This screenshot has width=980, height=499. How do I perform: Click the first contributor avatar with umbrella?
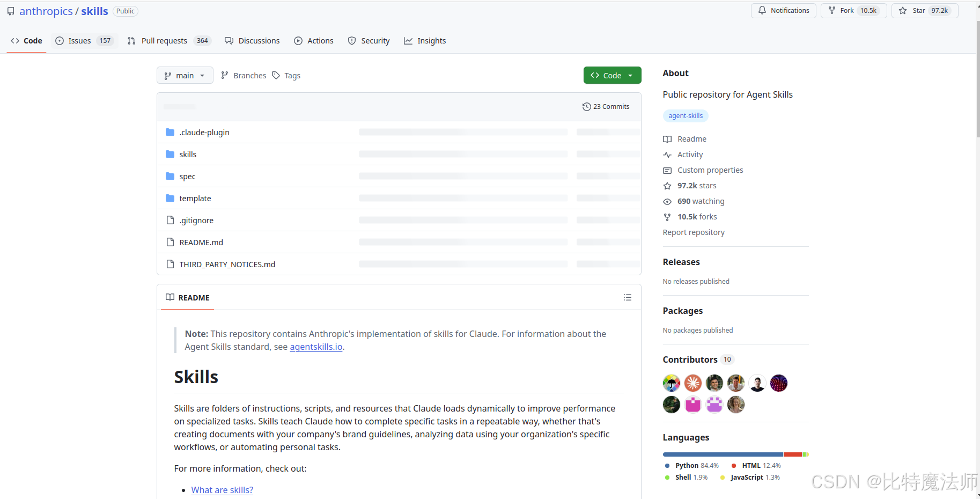[x=672, y=383]
